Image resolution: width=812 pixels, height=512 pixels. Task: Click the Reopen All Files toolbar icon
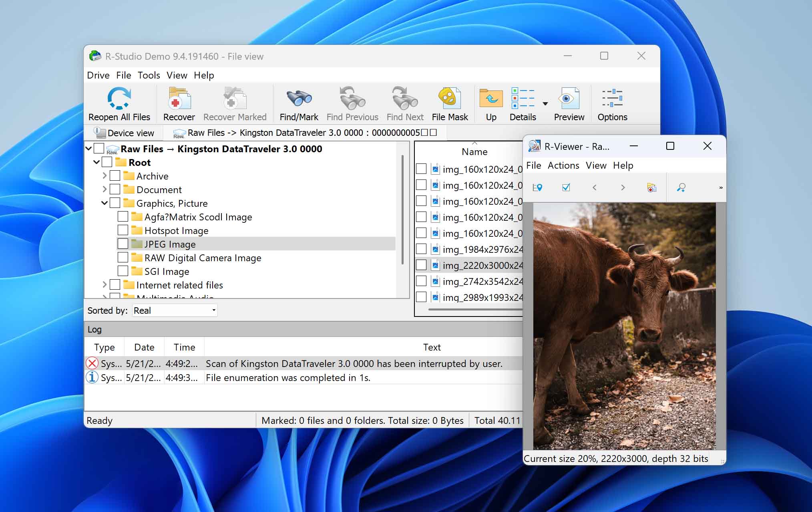[x=119, y=98]
